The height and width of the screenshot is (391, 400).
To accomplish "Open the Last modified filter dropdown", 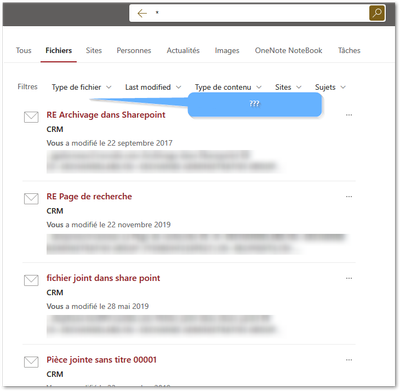I will pos(153,87).
